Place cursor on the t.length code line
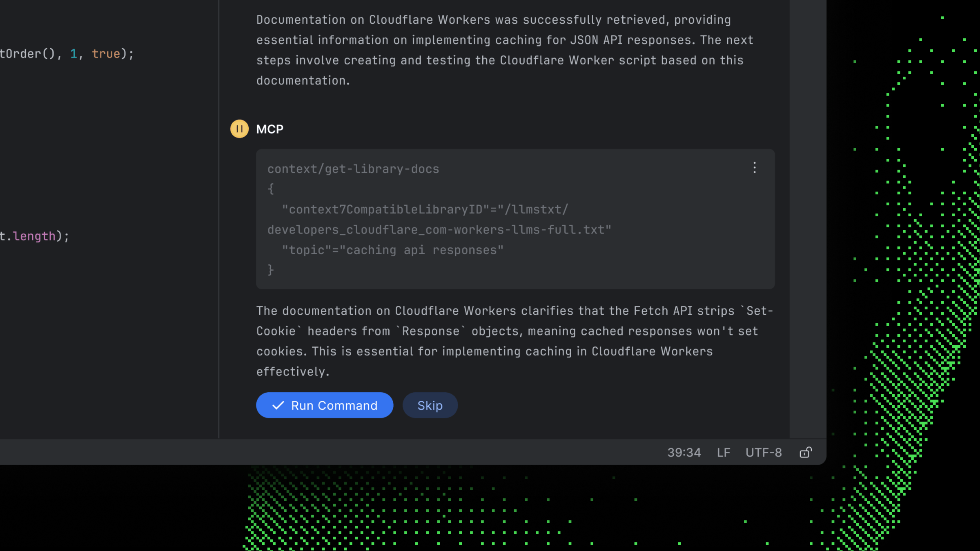 [35, 236]
